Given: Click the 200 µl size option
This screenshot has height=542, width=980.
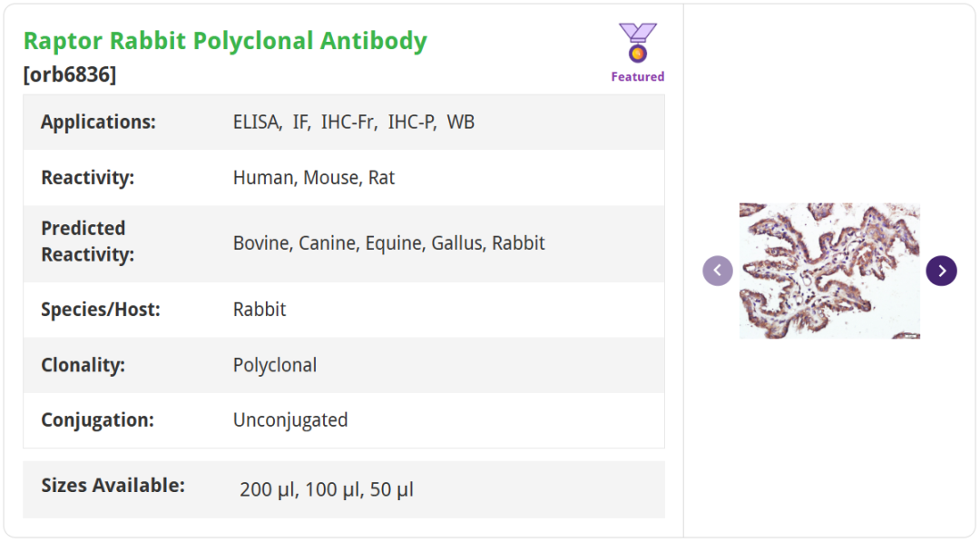Looking at the screenshot, I should point(268,490).
